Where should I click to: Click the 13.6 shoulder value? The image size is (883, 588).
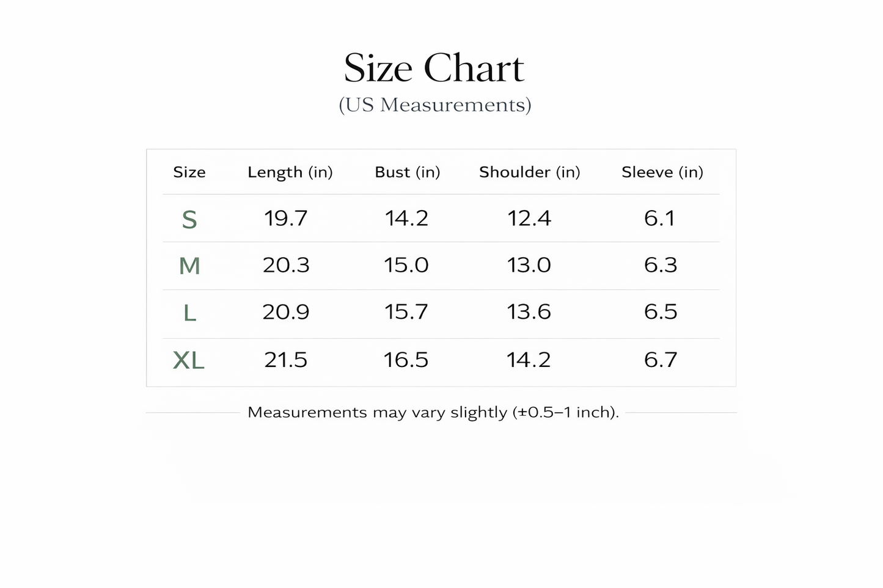pos(529,312)
